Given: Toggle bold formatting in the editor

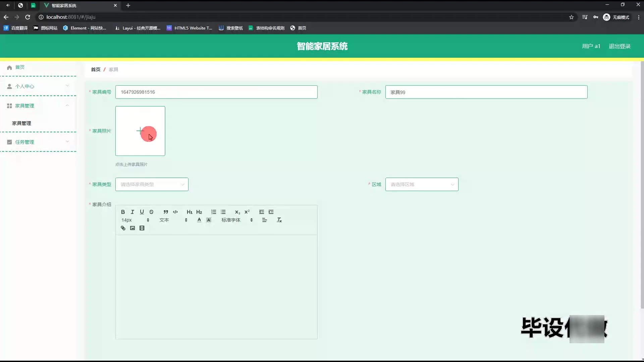Looking at the screenshot, I should (123, 212).
